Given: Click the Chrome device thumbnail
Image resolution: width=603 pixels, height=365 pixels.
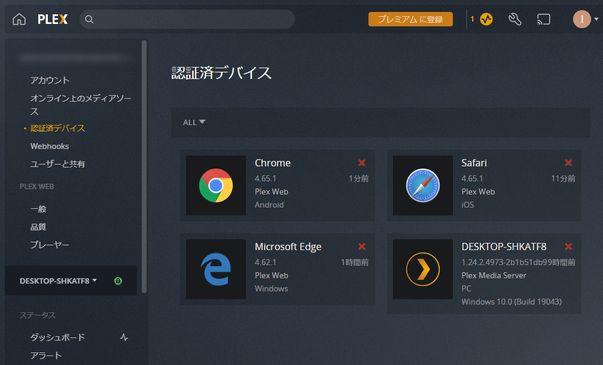Looking at the screenshot, I should pyautogui.click(x=216, y=185).
